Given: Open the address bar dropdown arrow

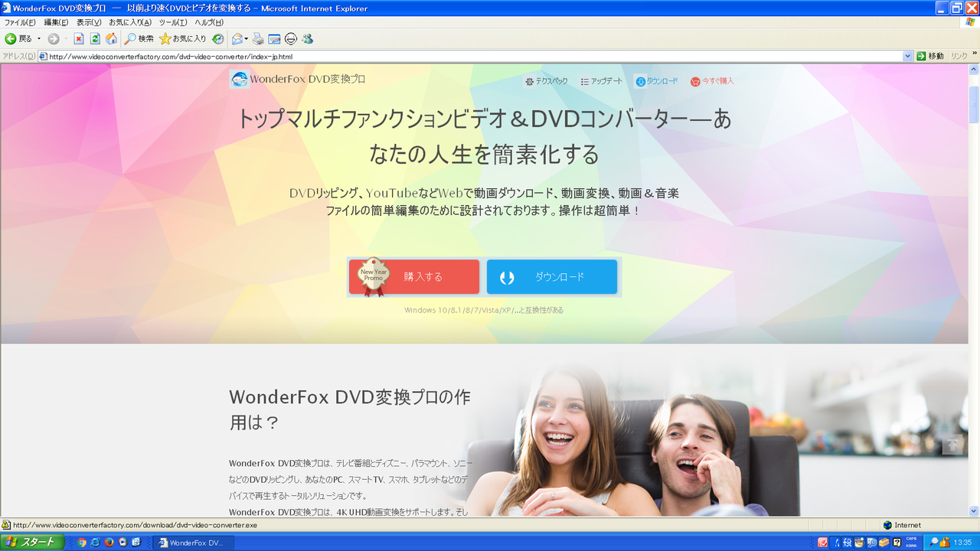Looking at the screenshot, I should [x=908, y=57].
